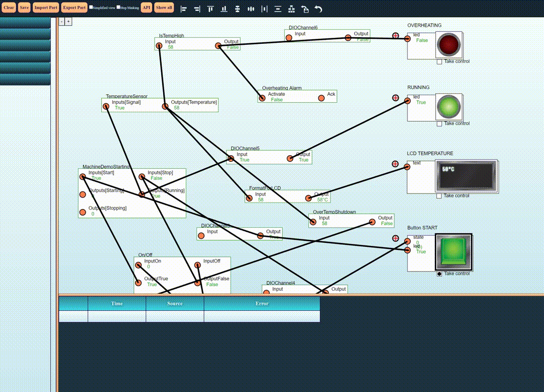This screenshot has height=392, width=544.
Task: Click the hierarchy auto-layout icon
Action: click(292, 9)
